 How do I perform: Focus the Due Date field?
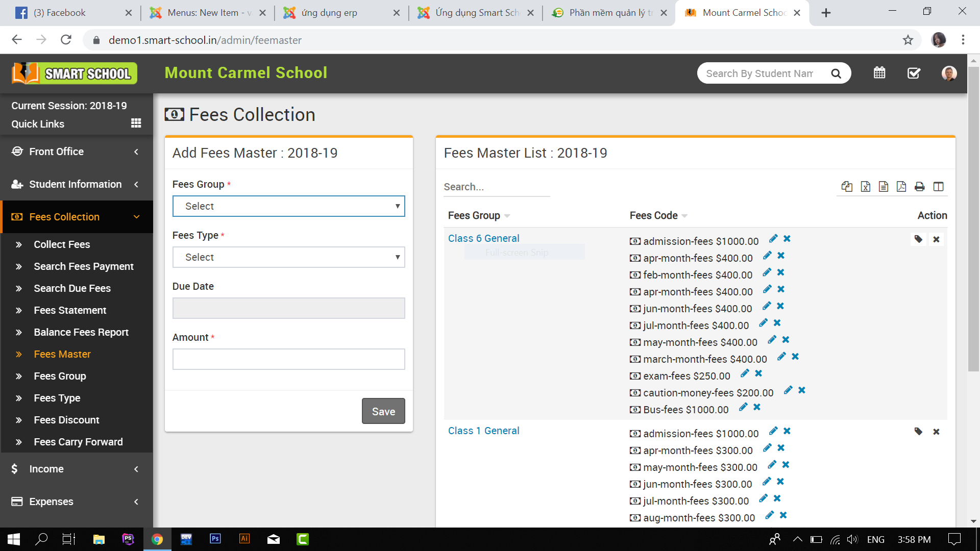point(289,308)
